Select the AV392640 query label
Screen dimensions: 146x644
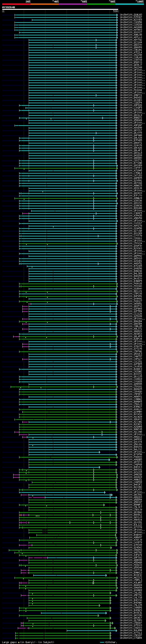(8, 8)
